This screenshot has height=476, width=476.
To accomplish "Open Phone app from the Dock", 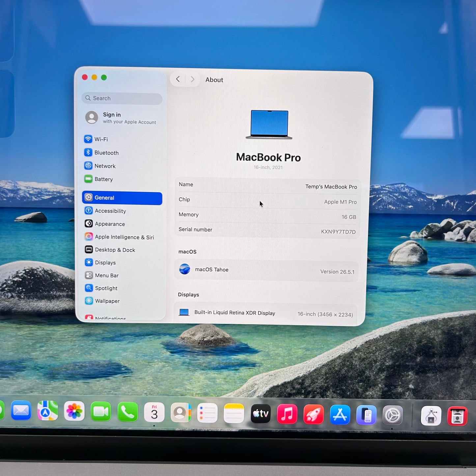I will (128, 412).
